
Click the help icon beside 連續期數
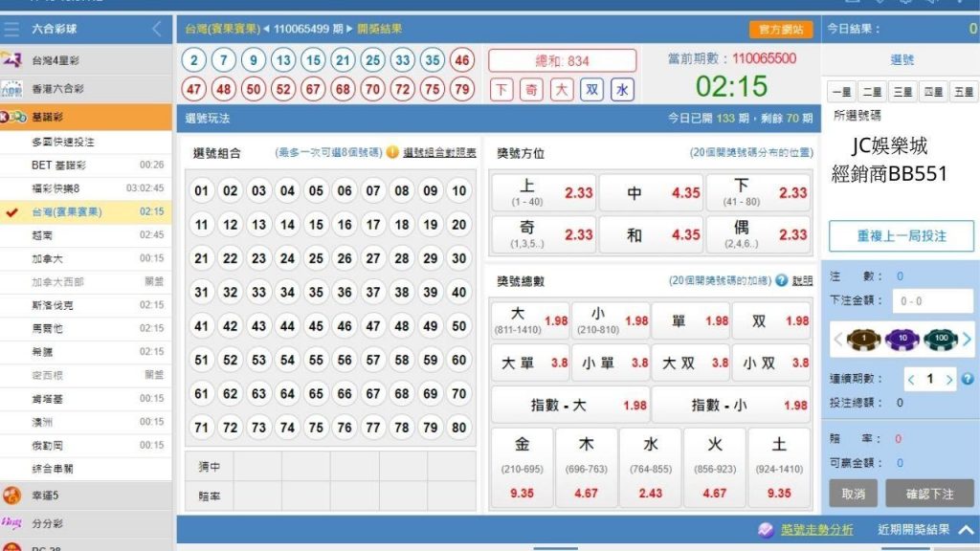tap(967, 380)
